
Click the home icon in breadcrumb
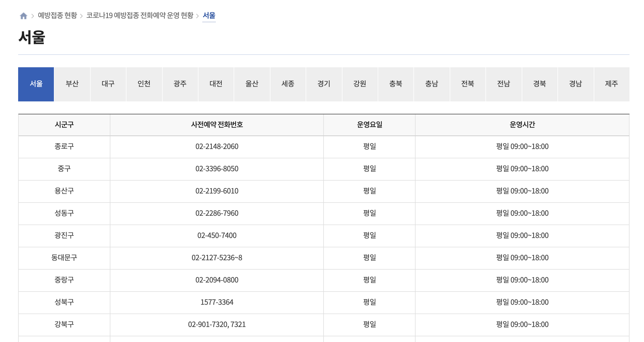[24, 16]
